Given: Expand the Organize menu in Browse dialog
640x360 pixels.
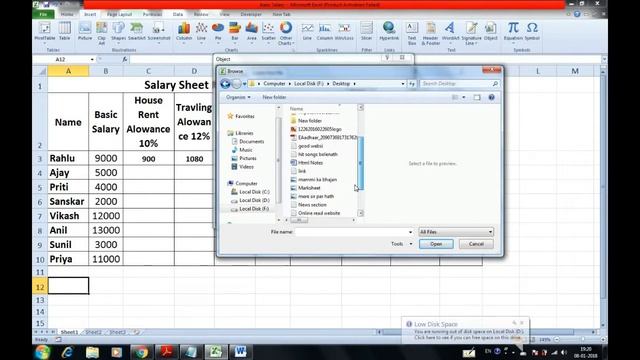Looking at the screenshot, I should coord(238,97).
